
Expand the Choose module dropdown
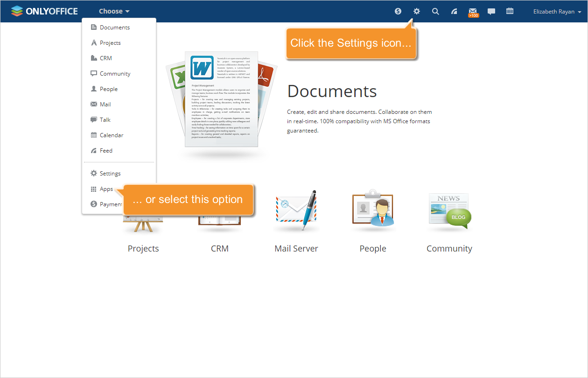coord(114,11)
